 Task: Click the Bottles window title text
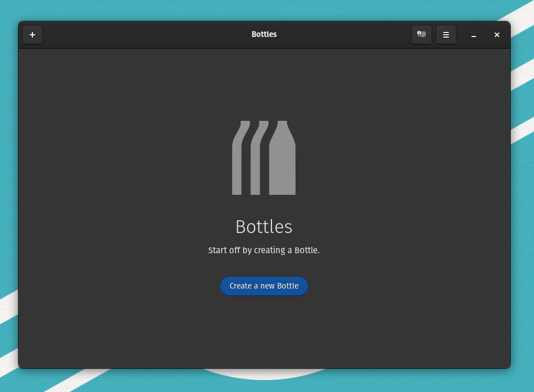pyautogui.click(x=264, y=35)
